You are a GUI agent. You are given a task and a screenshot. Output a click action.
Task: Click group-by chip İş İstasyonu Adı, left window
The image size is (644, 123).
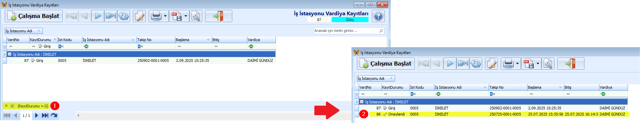pos(23,31)
